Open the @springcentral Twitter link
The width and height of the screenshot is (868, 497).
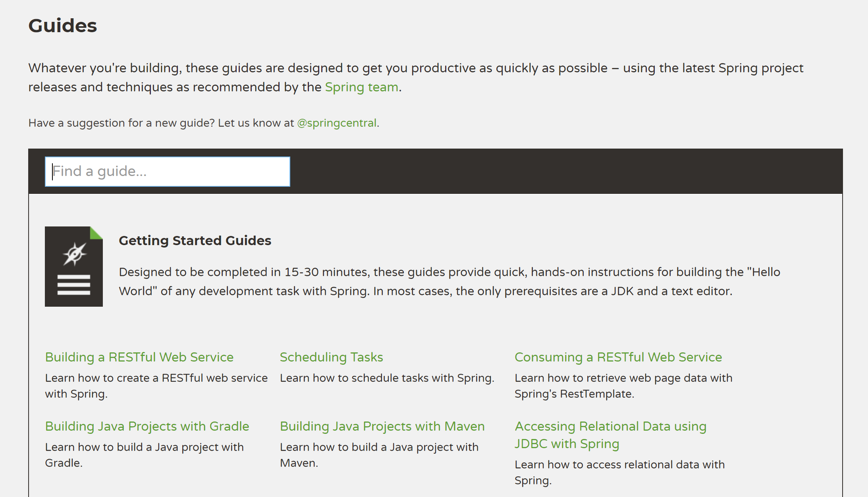coord(336,123)
